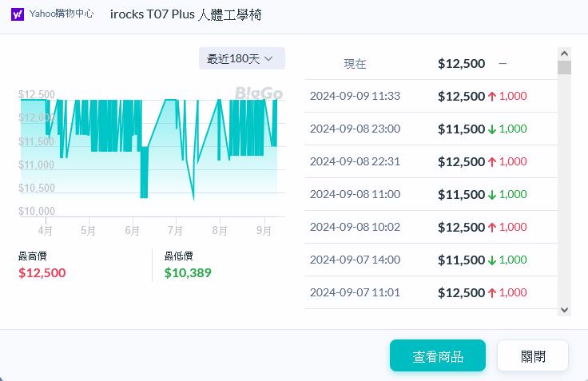Viewport: 588px width, 381px height.
Task: Click the 查看商品 button
Action: (437, 356)
